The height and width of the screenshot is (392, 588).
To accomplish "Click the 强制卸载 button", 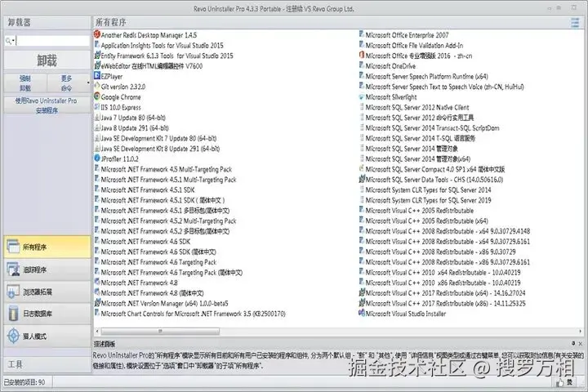I will (25, 83).
